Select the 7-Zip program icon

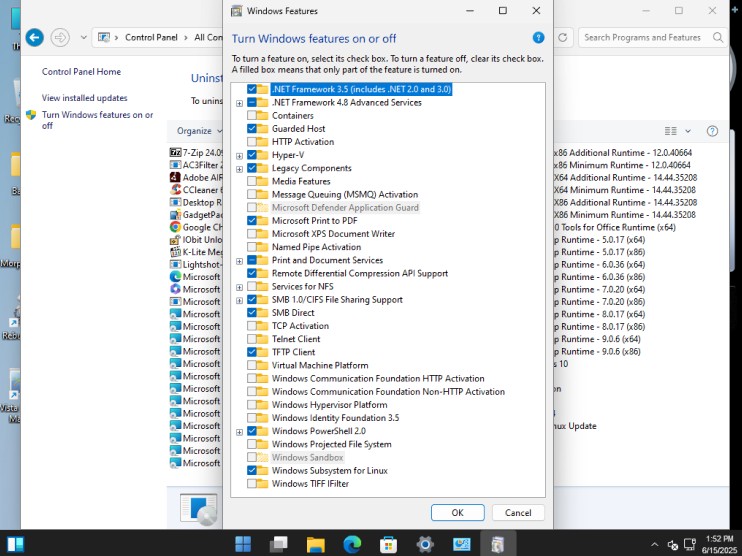(x=175, y=152)
